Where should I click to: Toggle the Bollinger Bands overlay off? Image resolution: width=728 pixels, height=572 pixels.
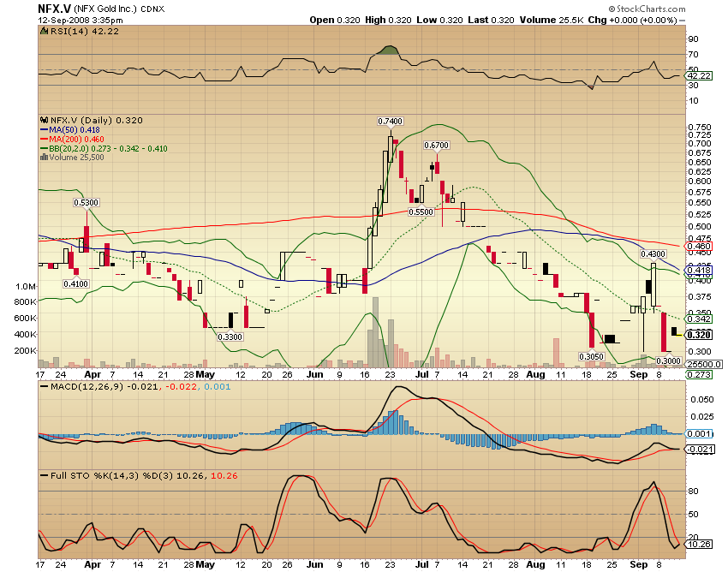pos(44,148)
